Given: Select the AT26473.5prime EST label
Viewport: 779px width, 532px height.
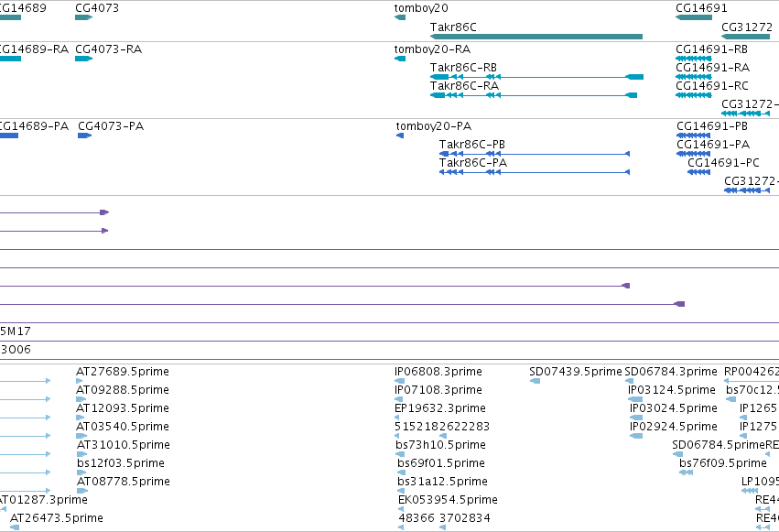Looking at the screenshot, I should pos(56,518).
